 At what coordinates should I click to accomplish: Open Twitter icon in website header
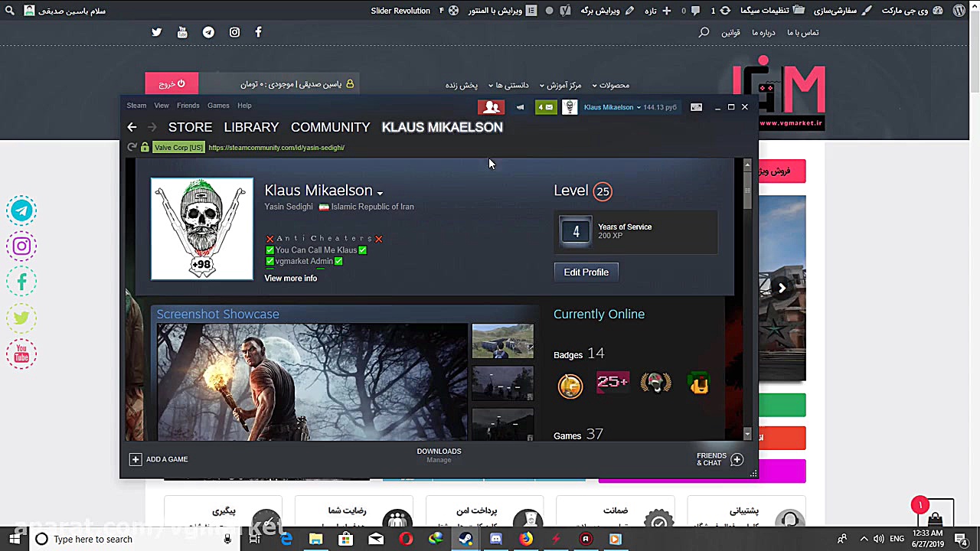157,32
